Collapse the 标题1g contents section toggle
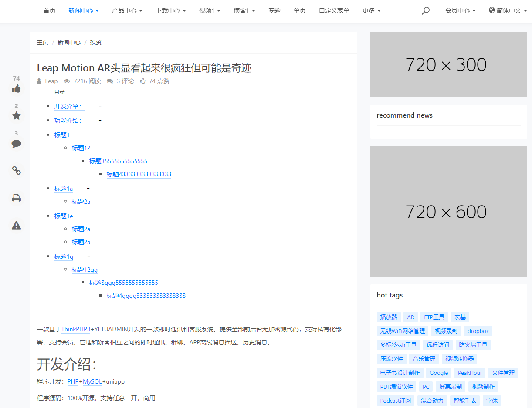This screenshot has width=532, height=408. click(x=88, y=256)
